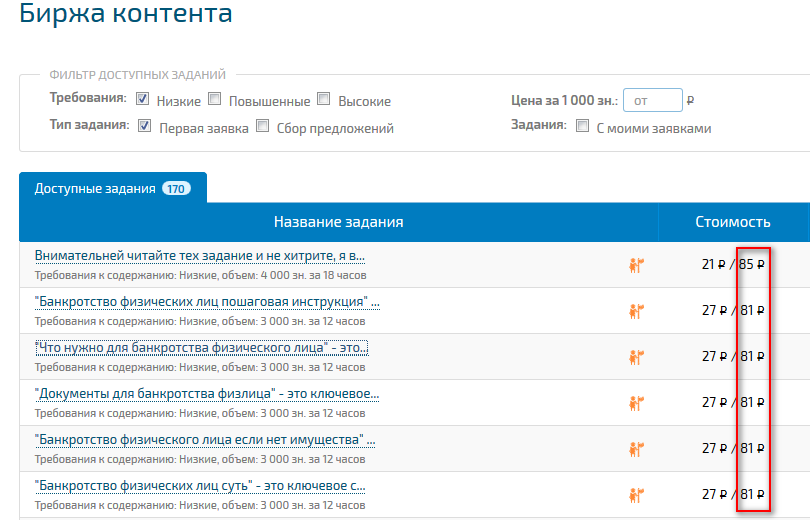The image size is (810, 520).
Task: Open 'Документы для банкротства физлица' task link
Action: [207, 394]
